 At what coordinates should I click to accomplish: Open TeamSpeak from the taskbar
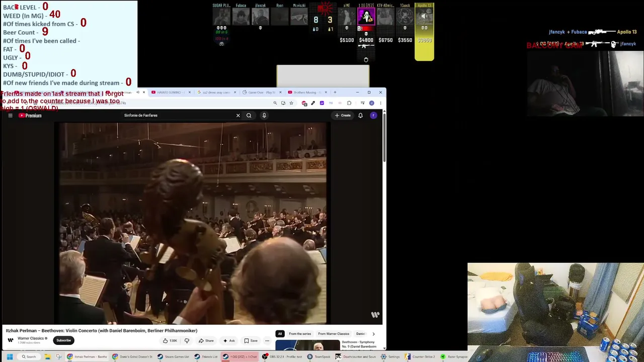[319, 357]
